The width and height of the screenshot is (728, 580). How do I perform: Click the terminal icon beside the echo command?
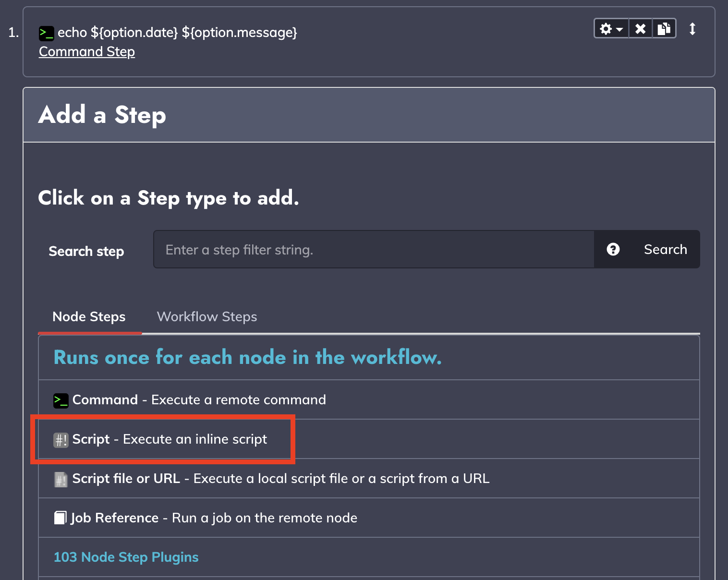pyautogui.click(x=46, y=33)
